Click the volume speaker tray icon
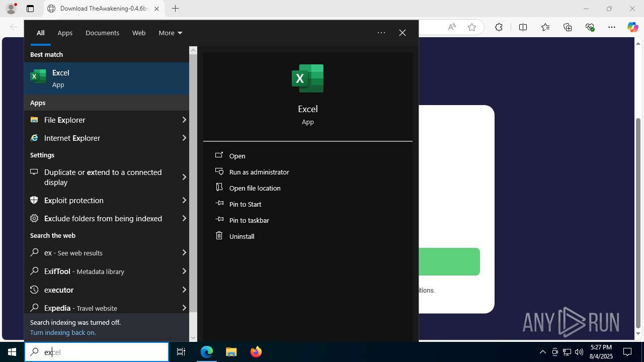Screen dimensions: 644x362 (579, 352)
